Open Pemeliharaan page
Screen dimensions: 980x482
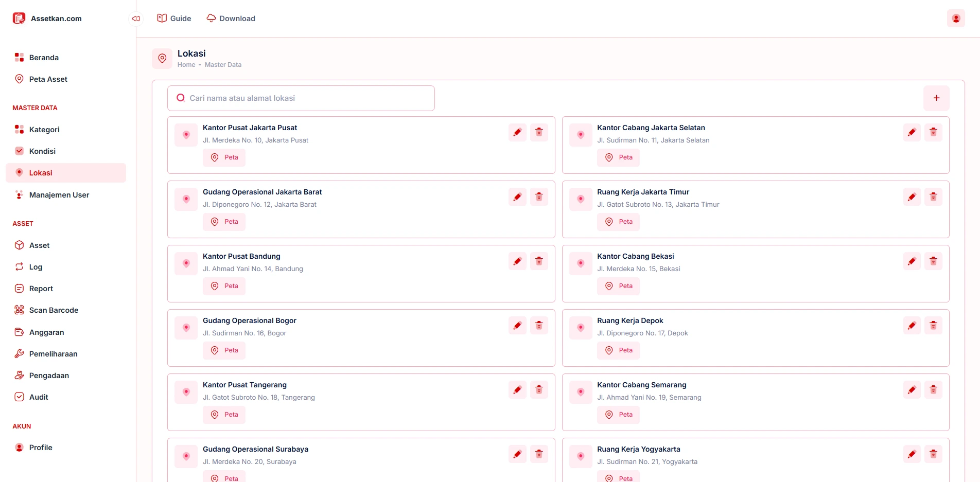[66, 354]
